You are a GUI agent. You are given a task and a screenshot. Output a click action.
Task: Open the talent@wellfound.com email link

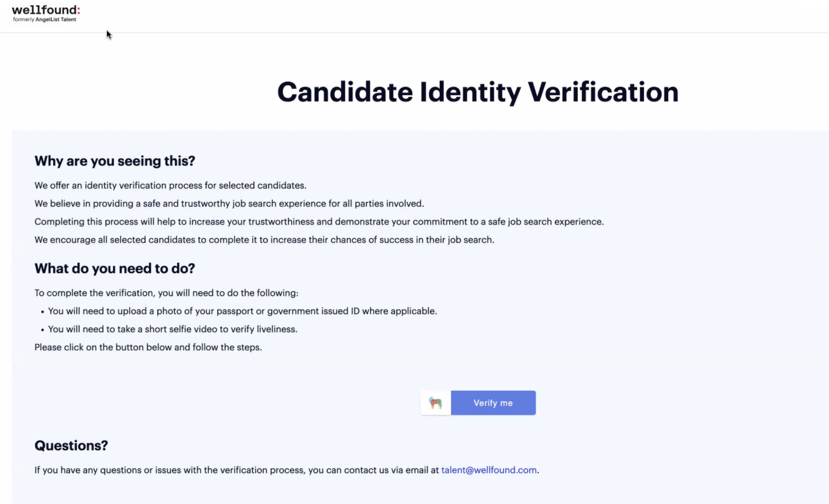click(489, 470)
